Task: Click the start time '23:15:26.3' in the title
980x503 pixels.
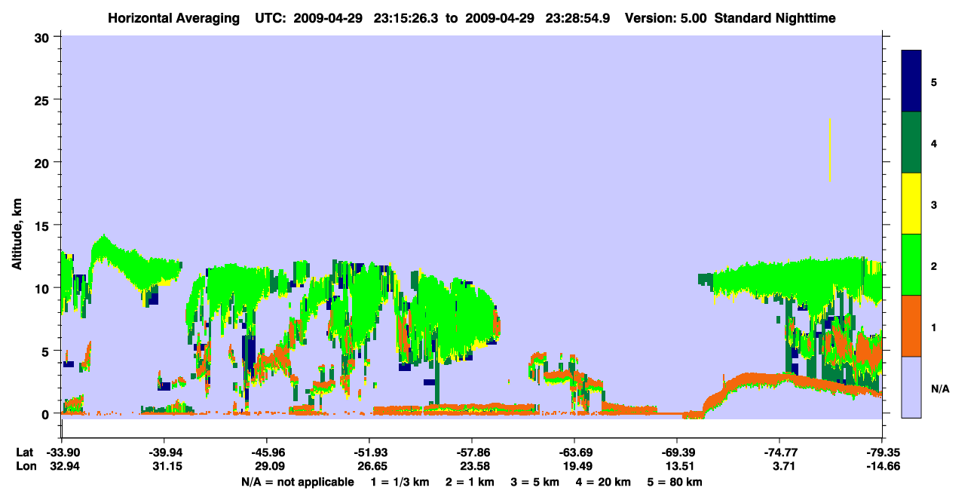Action: (x=407, y=18)
